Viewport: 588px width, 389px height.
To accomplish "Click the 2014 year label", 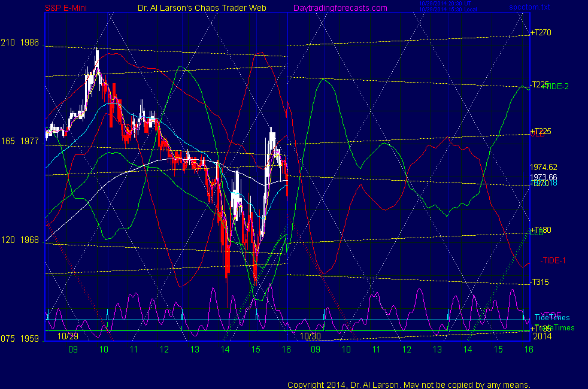I will (542, 336).
